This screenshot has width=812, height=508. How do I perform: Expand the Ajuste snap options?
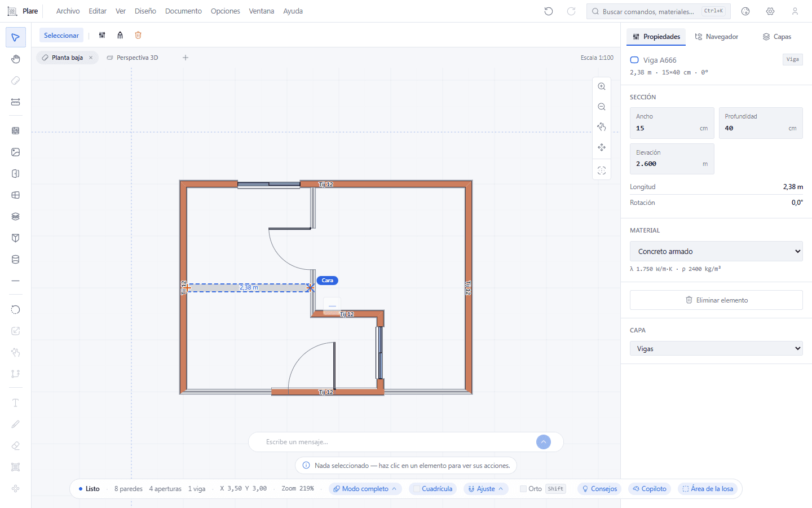point(486,489)
